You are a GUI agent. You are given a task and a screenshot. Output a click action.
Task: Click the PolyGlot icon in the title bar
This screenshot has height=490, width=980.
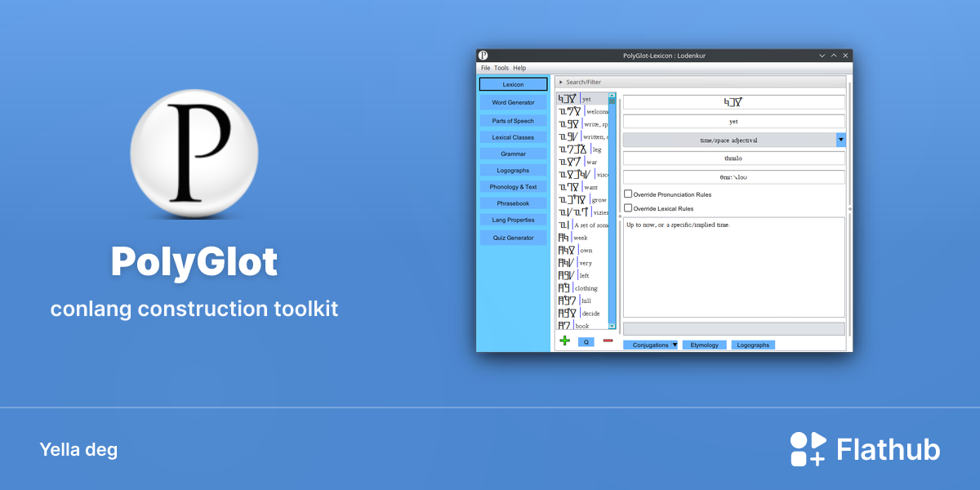(483, 55)
